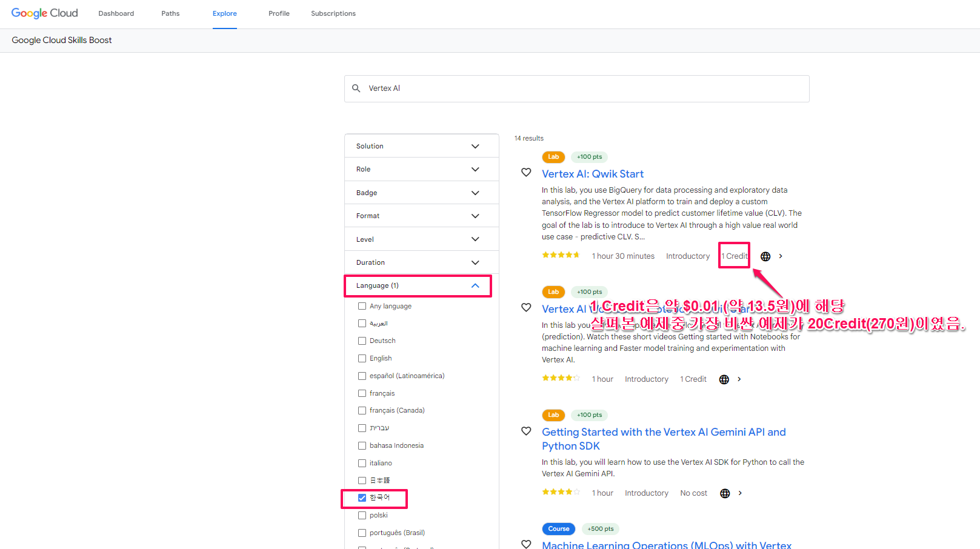980x549 pixels.
Task: Check the Any language option
Action: [x=362, y=306]
